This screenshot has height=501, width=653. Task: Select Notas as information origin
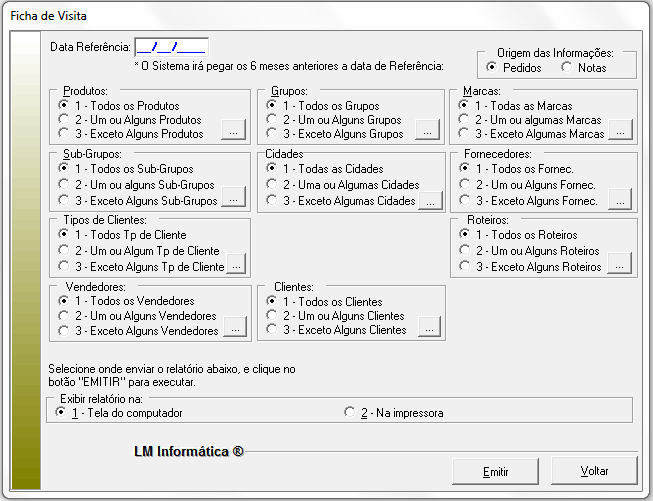(567, 67)
